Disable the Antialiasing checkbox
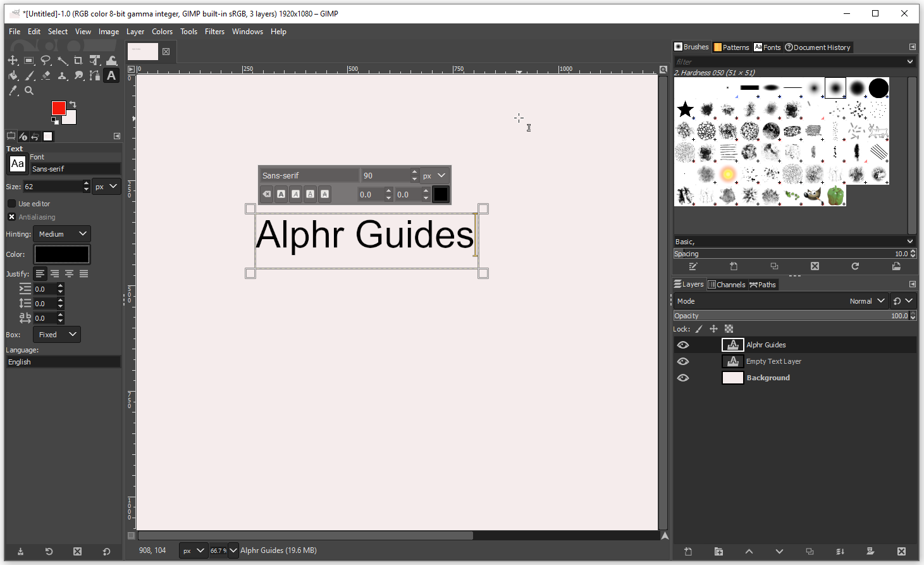924x565 pixels. 11,217
